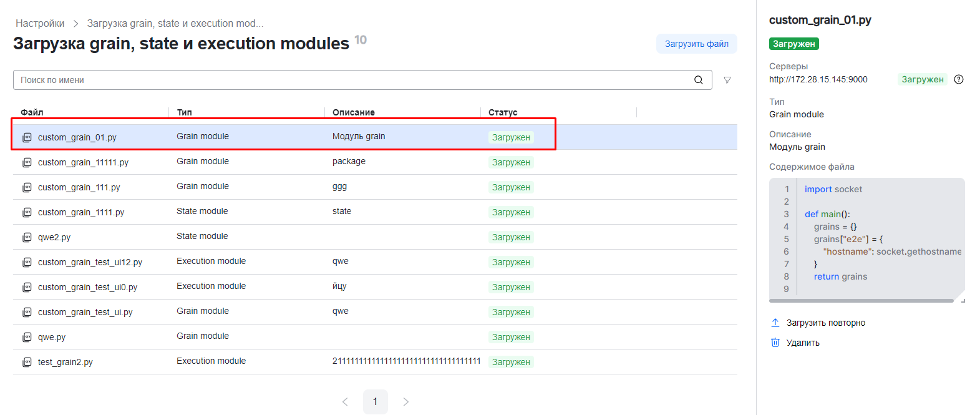Select the qwe.py file row
The width and height of the screenshot is (980, 415).
[x=52, y=337]
